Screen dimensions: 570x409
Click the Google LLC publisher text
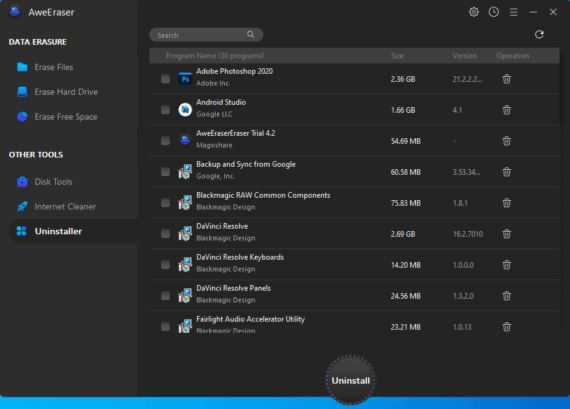pos(214,114)
